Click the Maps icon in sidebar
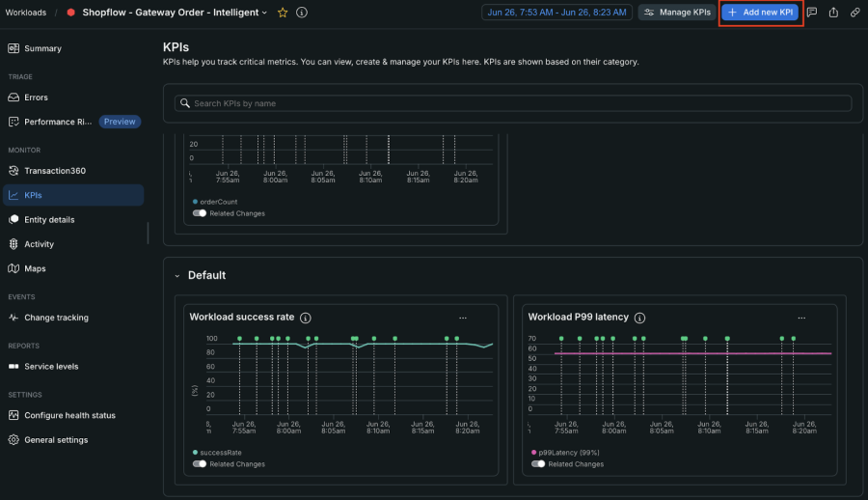This screenshot has width=868, height=500. pos(14,268)
